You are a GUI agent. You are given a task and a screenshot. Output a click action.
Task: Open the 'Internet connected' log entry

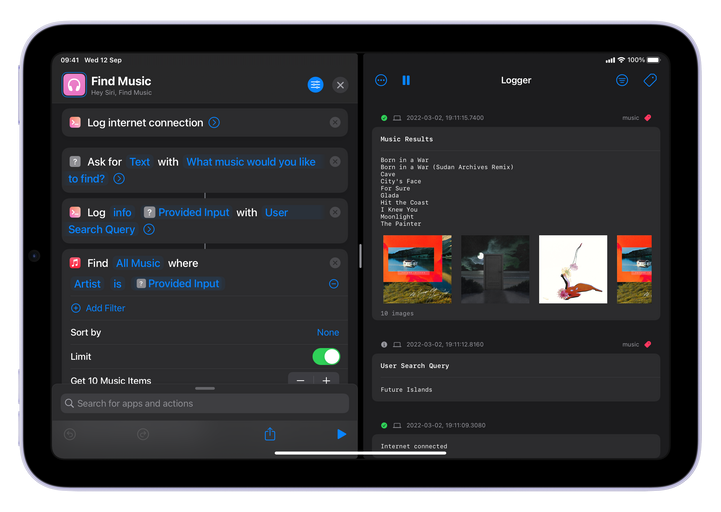point(516,446)
